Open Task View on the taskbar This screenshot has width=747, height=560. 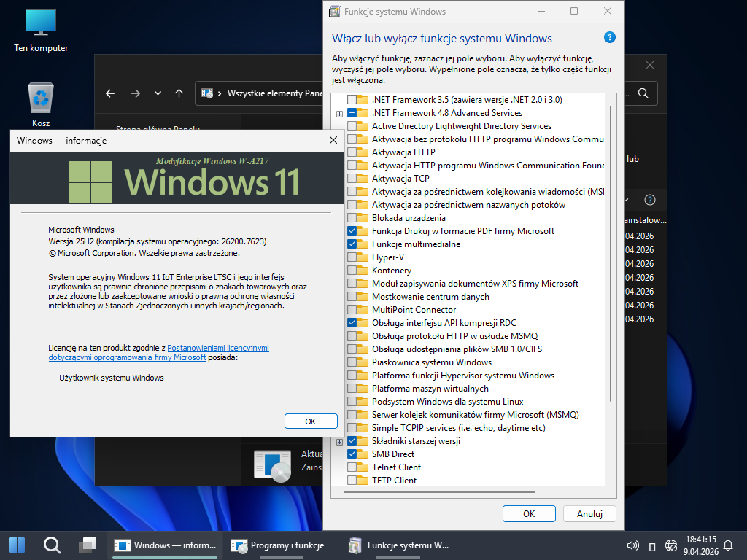coord(88,545)
